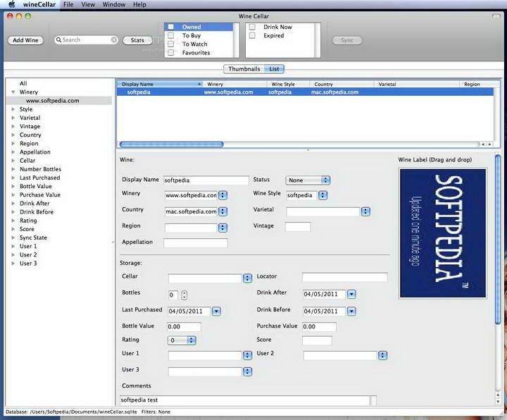
Task: Select All in the sidebar
Action: 23,83
